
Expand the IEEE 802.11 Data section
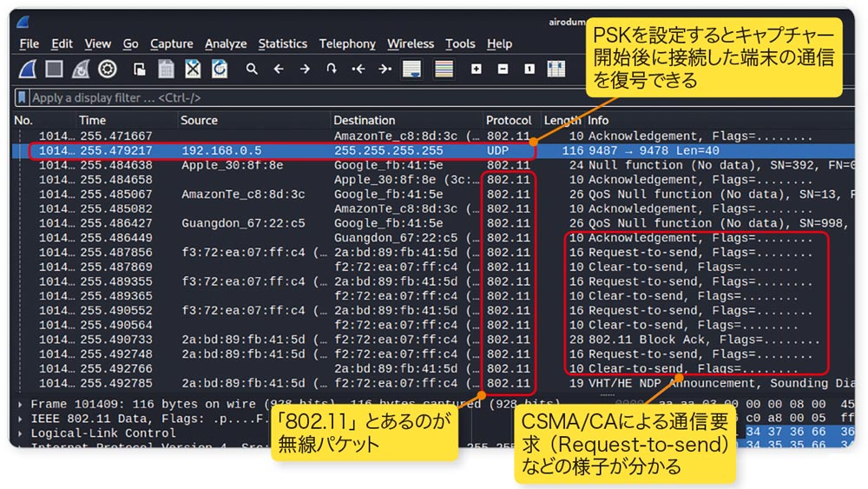(21, 419)
